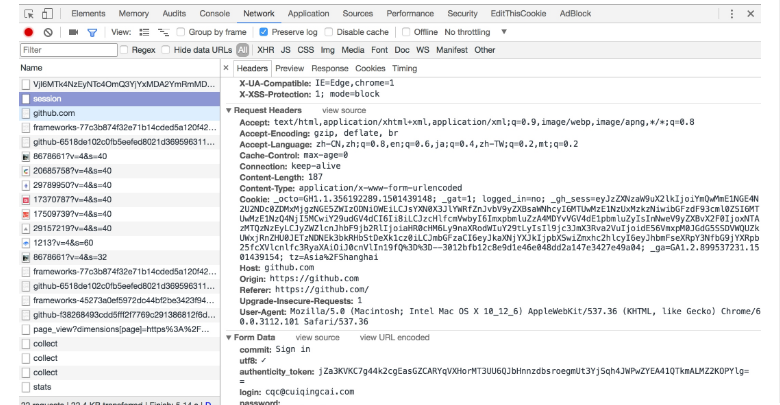Open the Application panel tab
This screenshot has width=780, height=405.
[x=308, y=14]
